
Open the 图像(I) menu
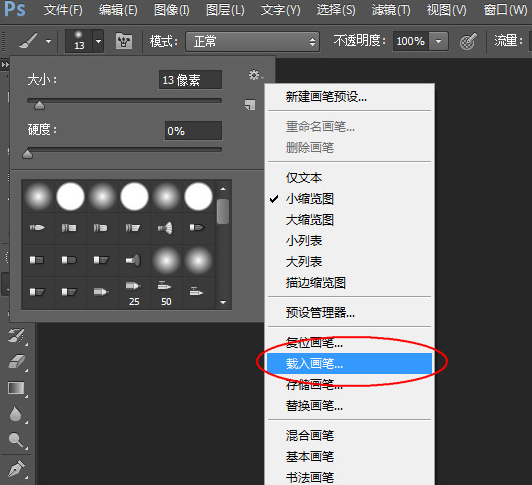pyautogui.click(x=172, y=10)
